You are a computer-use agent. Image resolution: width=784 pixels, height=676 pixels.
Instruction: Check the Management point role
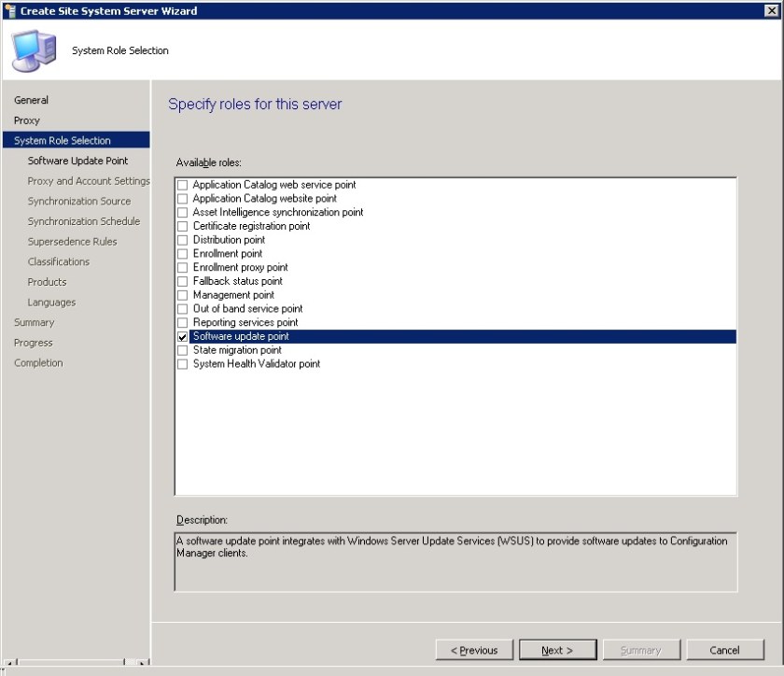click(x=182, y=295)
